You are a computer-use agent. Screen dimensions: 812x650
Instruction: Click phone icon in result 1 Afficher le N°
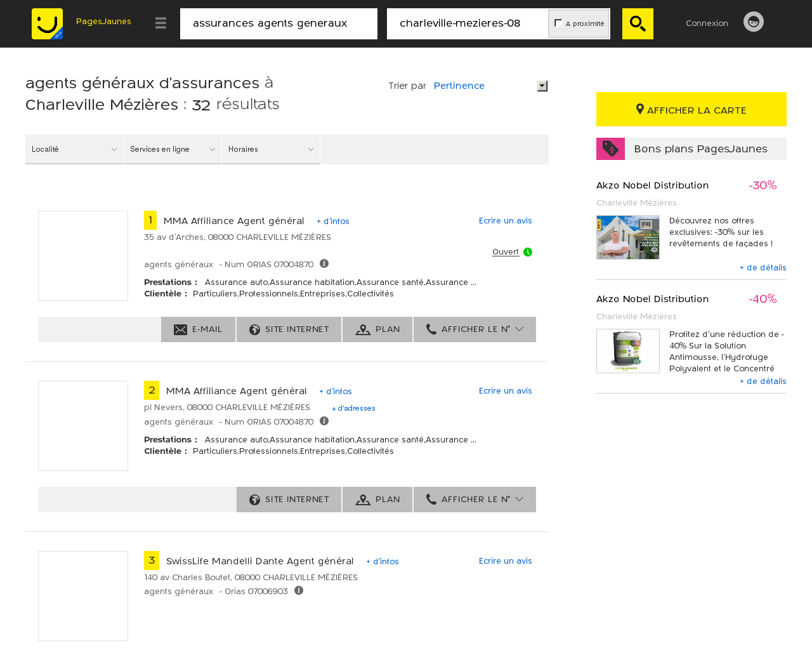coord(431,329)
